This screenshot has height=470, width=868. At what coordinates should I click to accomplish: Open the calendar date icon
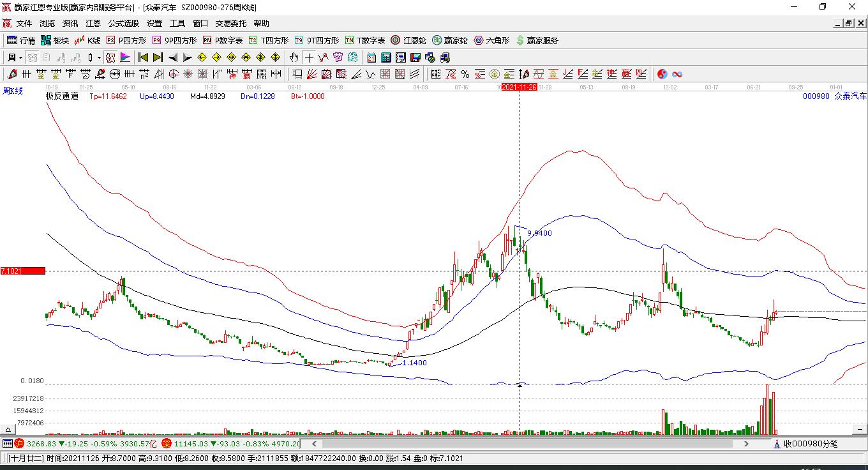tap(371, 57)
